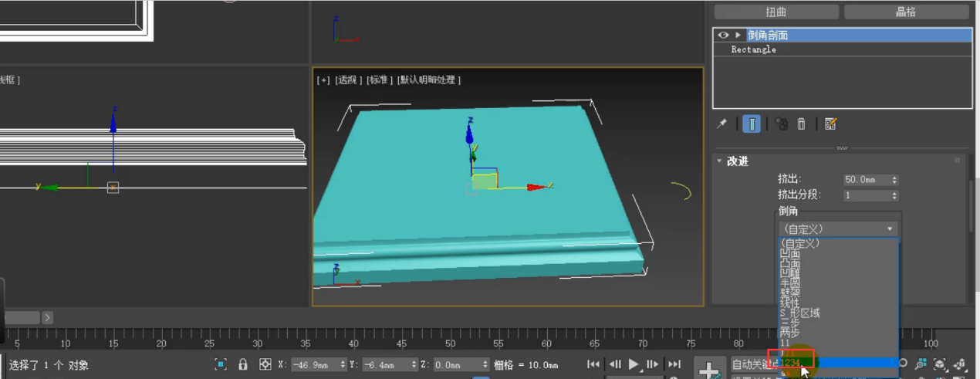Remove modifier with the trash icon

802,124
